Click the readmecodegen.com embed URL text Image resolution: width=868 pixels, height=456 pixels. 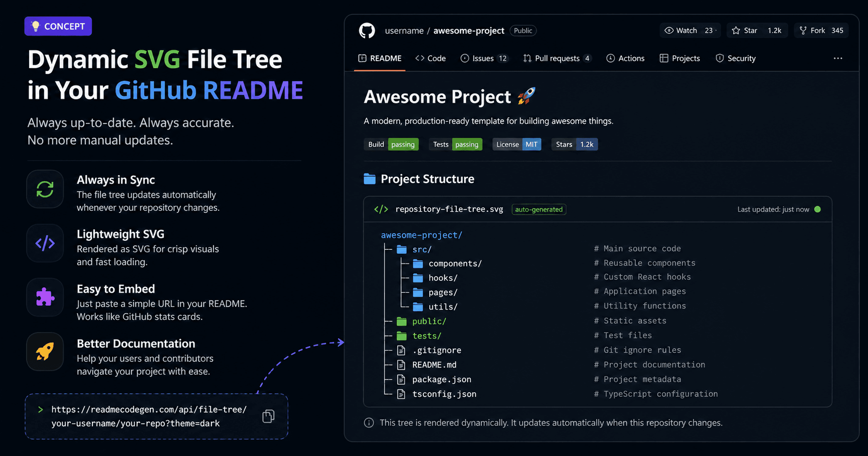149,416
